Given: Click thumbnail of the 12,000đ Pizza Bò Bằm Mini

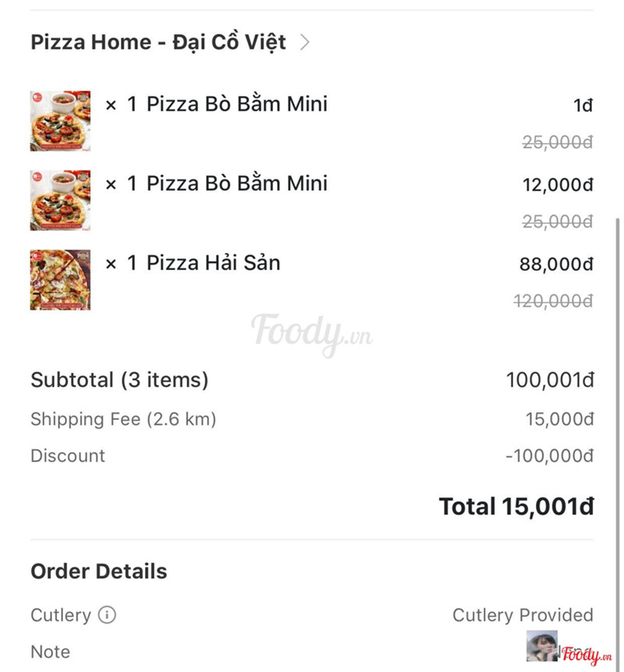Looking at the screenshot, I should click(60, 201).
